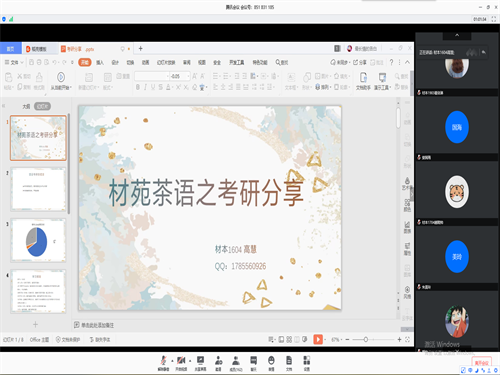Select slide 4 thumbnail with text content

[38, 291]
